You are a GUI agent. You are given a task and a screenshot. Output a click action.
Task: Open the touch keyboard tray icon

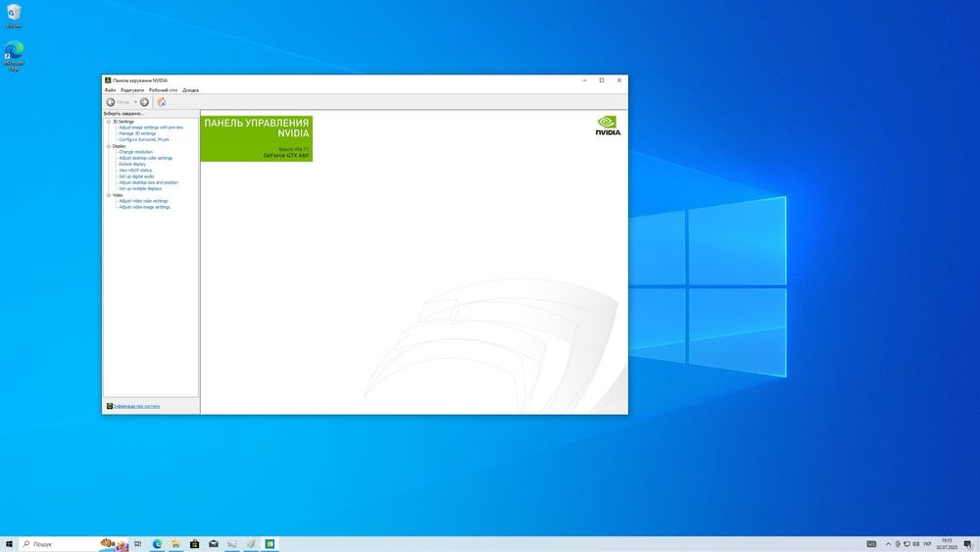871,544
